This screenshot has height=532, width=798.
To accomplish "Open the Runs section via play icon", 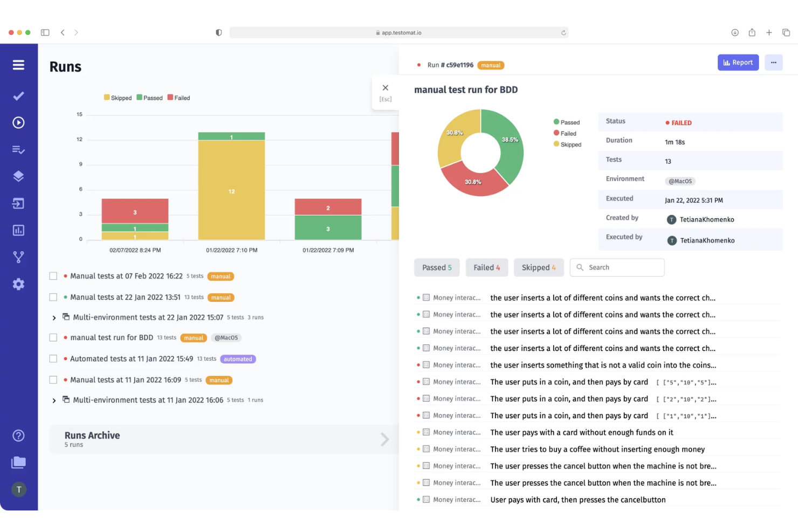I will (x=18, y=122).
